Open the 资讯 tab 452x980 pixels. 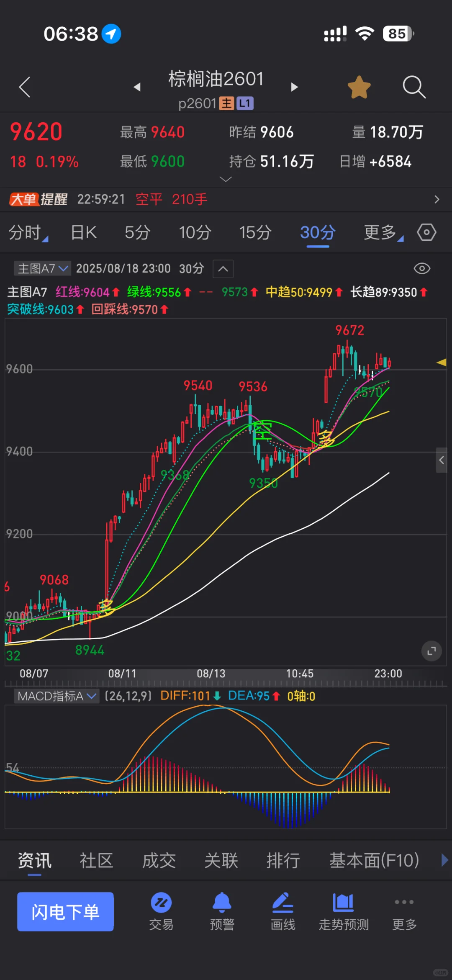(x=35, y=861)
